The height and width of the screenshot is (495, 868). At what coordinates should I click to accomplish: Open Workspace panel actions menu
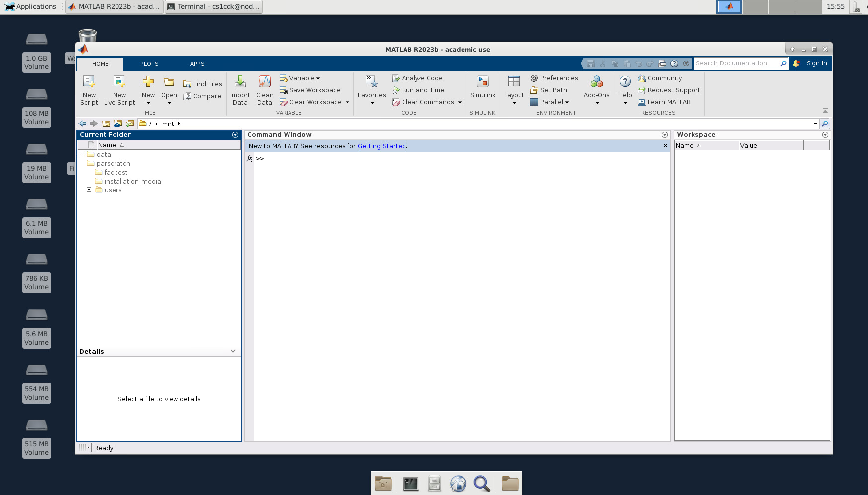pos(825,135)
